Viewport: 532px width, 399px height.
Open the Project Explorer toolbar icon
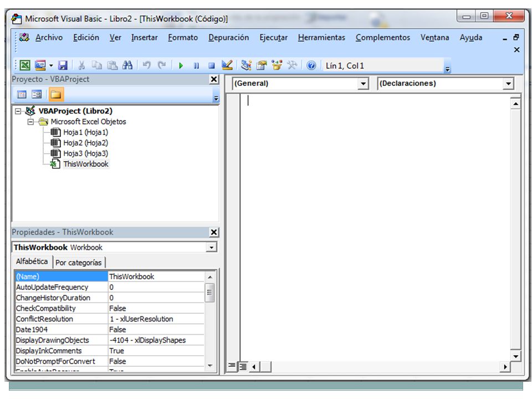pos(246,65)
